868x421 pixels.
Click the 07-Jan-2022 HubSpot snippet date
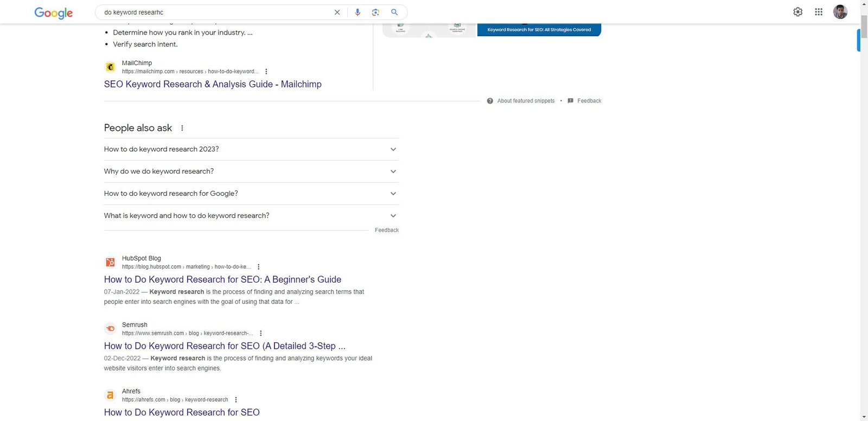(x=122, y=292)
